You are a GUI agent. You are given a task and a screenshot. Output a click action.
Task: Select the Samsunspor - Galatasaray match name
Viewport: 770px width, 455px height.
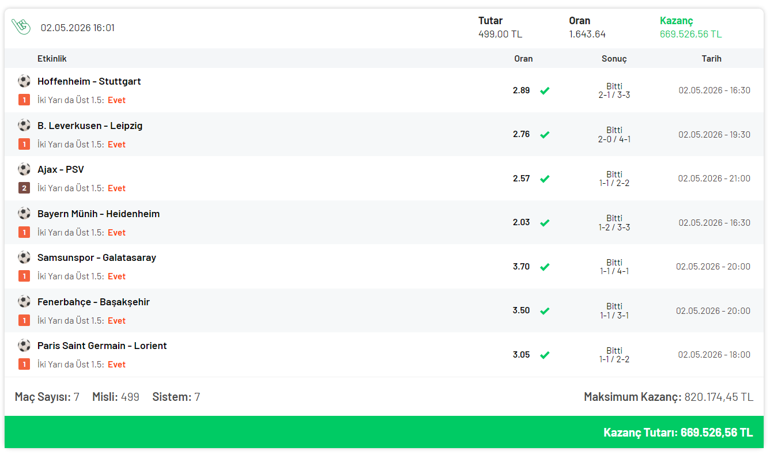(x=97, y=258)
